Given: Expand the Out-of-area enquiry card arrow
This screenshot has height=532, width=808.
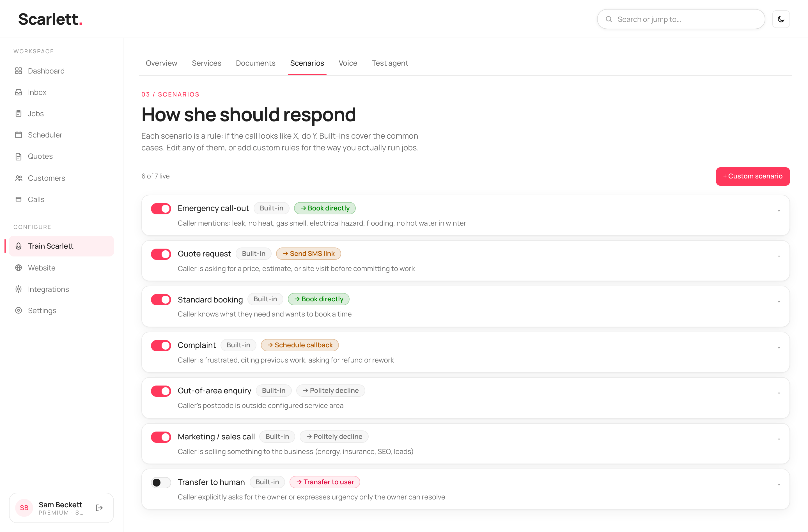Looking at the screenshot, I should coord(779,393).
